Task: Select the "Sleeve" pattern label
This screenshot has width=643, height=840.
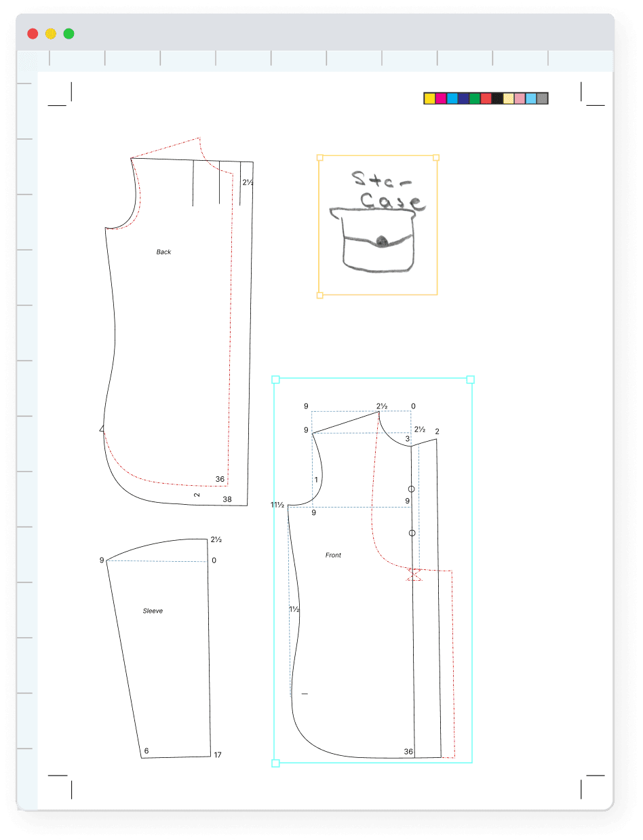Action: coord(153,611)
